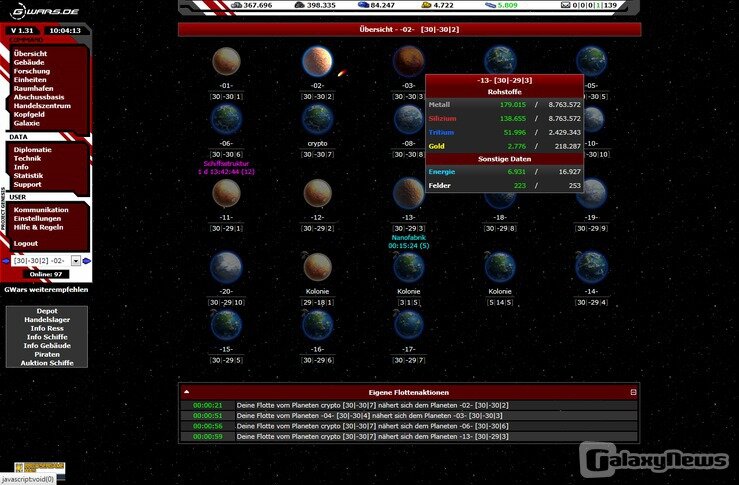Image resolution: width=739 pixels, height=485 pixels.
Task: Click GWars weiterempfehlen link
Action: pyautogui.click(x=46, y=290)
